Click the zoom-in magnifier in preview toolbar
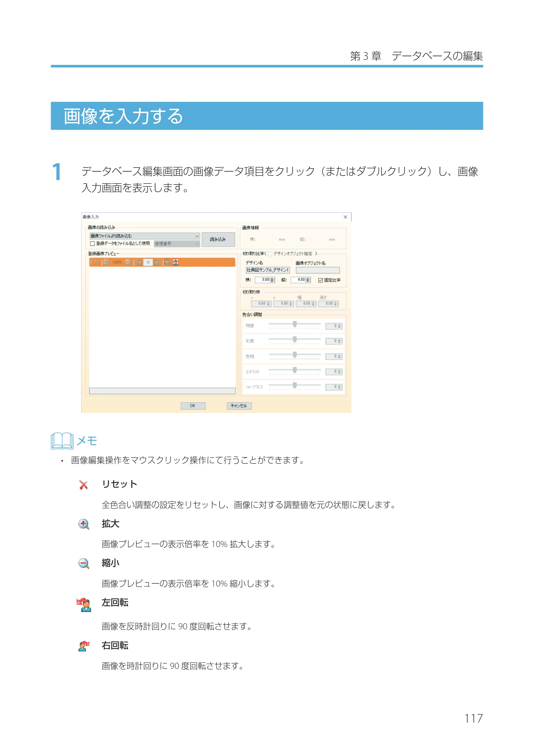This screenshot has height=756, width=534. [x=106, y=262]
